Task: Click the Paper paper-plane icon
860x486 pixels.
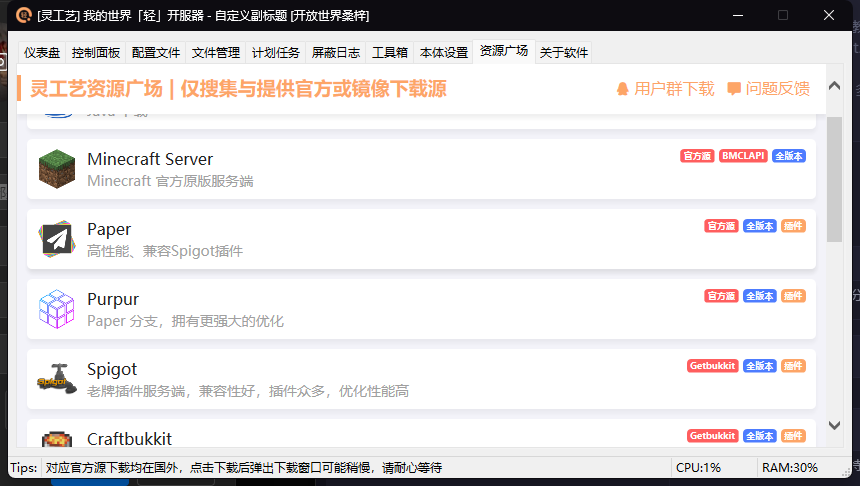Action: (57, 239)
